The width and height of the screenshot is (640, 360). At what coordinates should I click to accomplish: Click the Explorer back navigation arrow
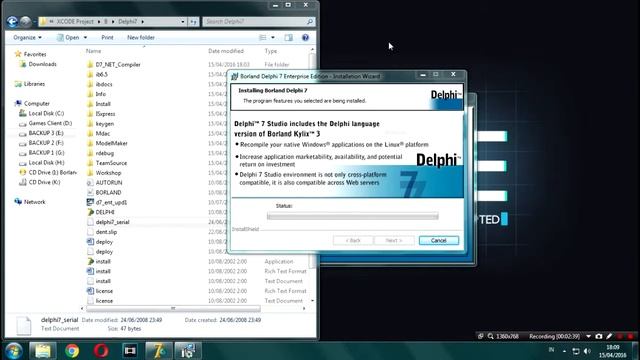pyautogui.click(x=12, y=22)
